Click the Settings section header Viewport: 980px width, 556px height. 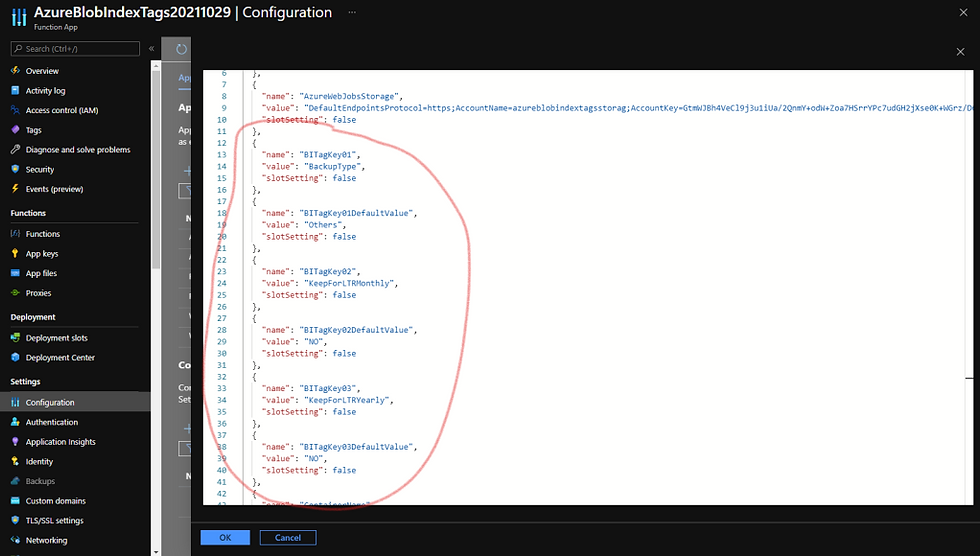(x=25, y=382)
